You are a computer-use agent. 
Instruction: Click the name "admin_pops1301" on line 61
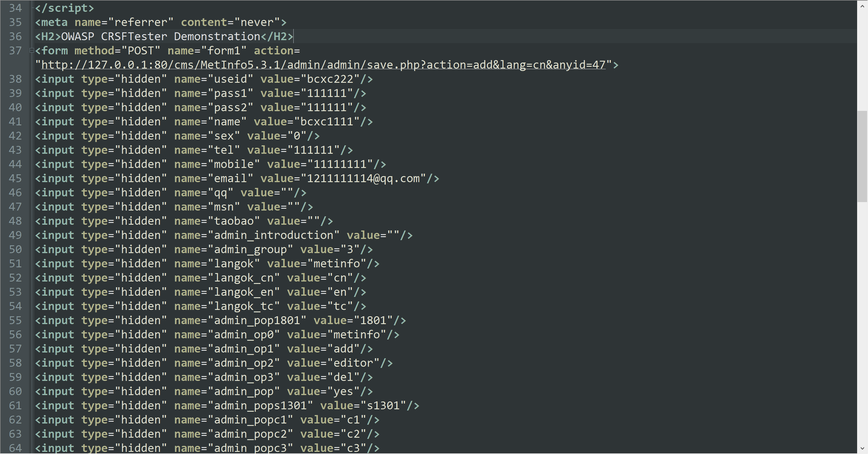[260, 405]
